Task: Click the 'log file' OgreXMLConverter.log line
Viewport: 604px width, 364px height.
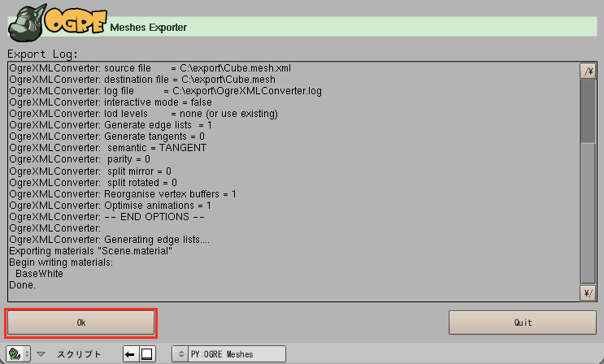Action: [165, 91]
